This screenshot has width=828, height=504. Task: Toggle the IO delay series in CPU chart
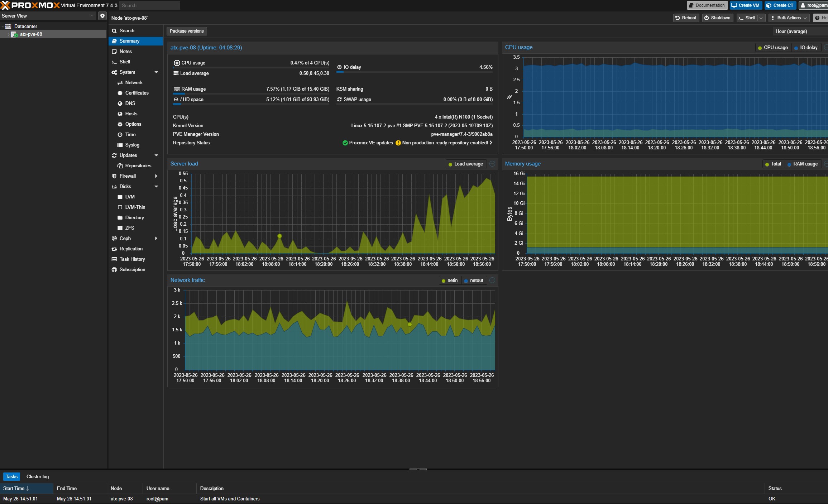(x=805, y=48)
